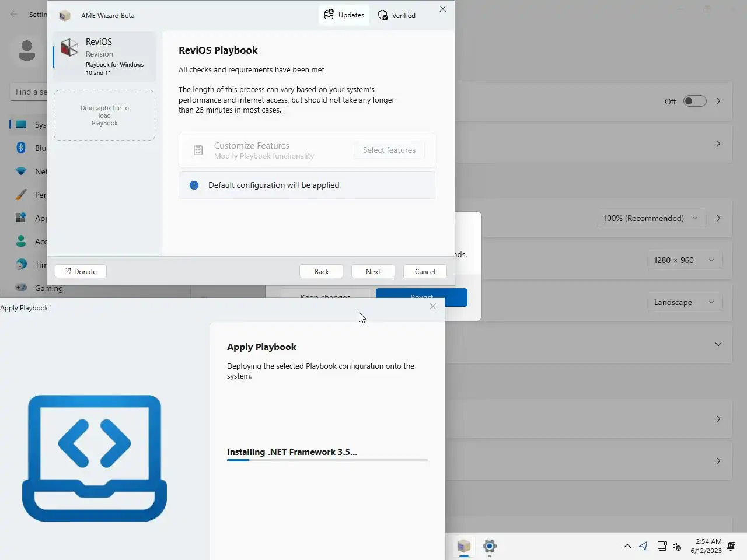Image resolution: width=747 pixels, height=560 pixels.
Task: Click the location arrow tray icon
Action: point(644,546)
